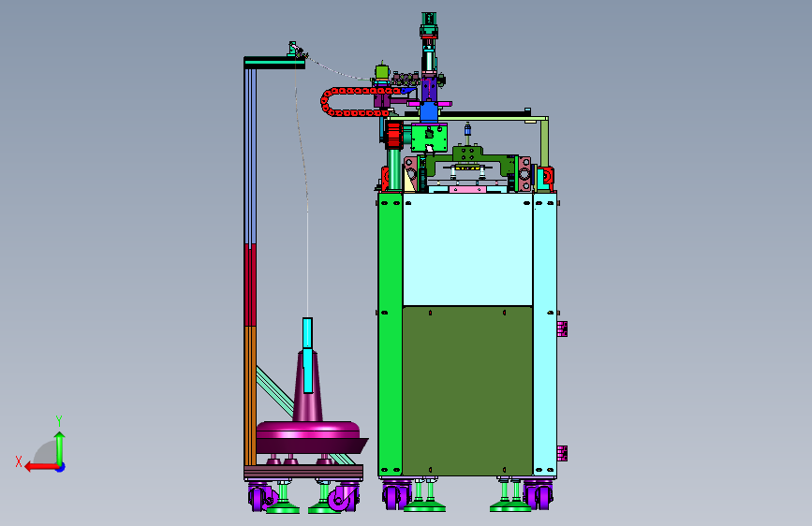Select the cart's flat base platform
This screenshot has width=812, height=526.
[x=303, y=472]
